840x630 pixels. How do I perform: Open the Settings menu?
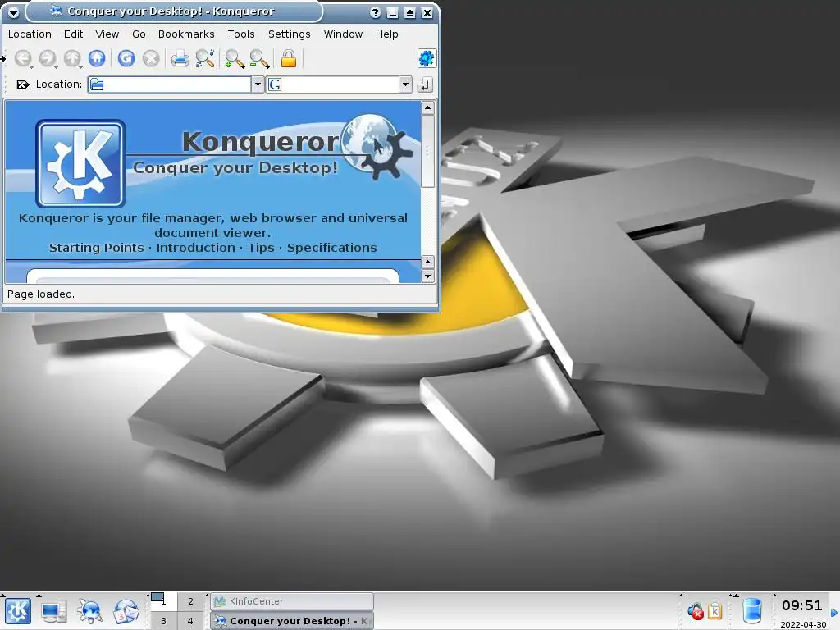tap(290, 34)
